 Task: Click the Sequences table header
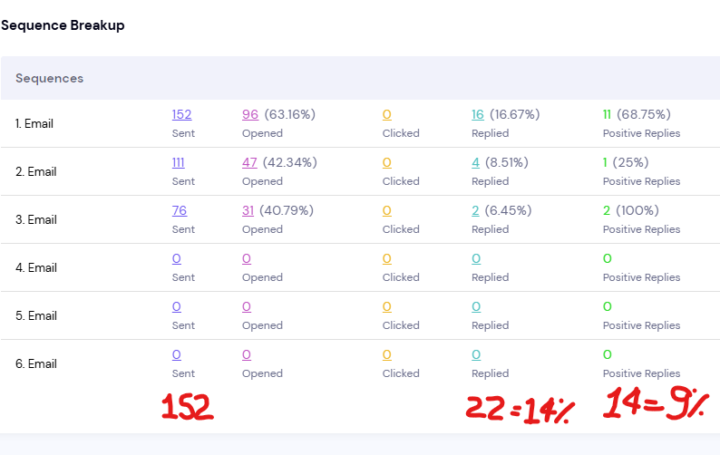click(x=50, y=78)
